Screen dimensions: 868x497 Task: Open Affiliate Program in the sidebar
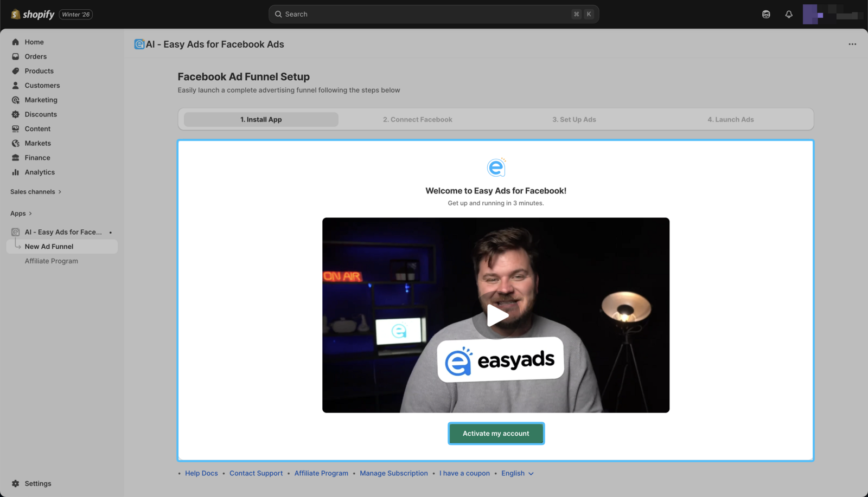pyautogui.click(x=52, y=261)
